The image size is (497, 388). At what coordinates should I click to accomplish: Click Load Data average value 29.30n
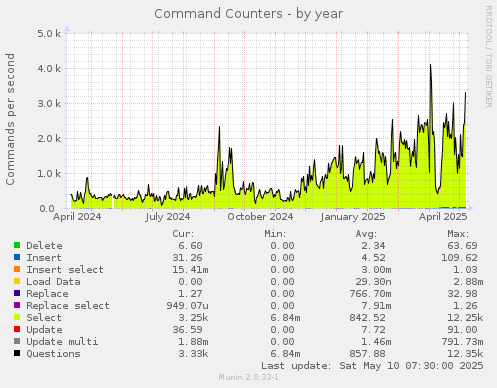click(x=373, y=282)
